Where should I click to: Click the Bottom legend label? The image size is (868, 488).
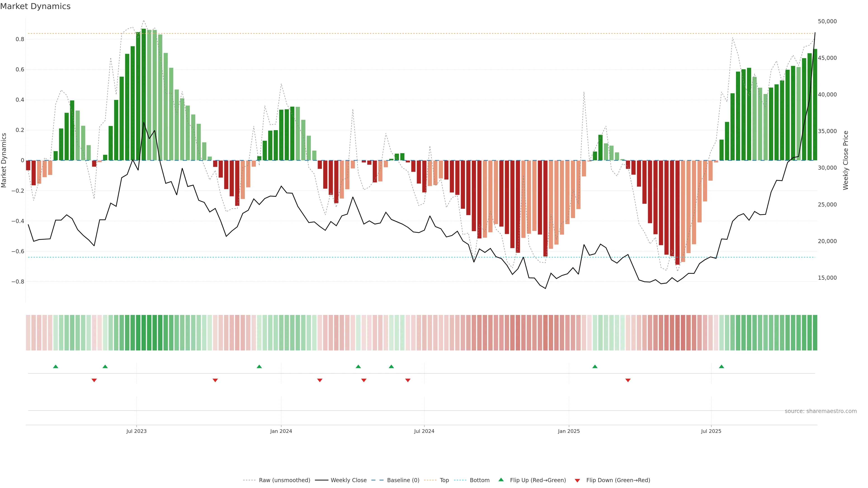479,480
